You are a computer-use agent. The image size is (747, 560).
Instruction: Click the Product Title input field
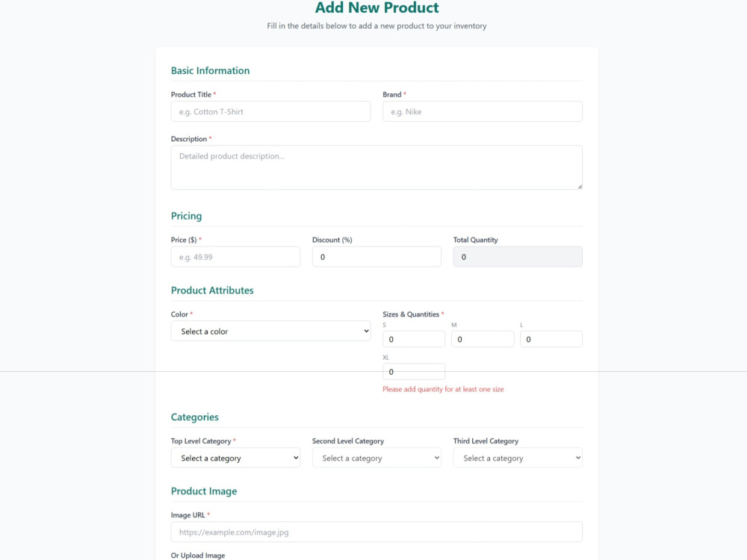pos(270,111)
